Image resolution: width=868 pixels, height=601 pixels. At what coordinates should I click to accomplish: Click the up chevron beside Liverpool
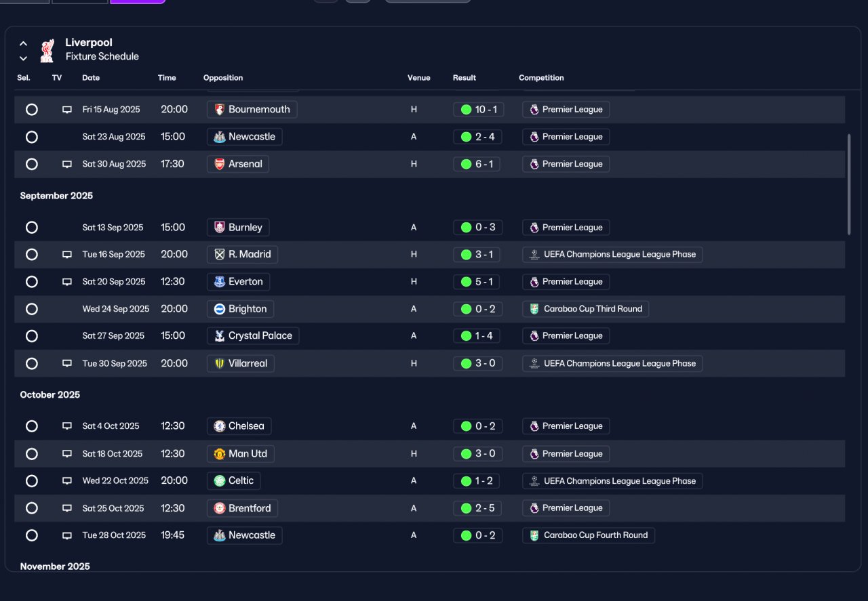pos(23,43)
